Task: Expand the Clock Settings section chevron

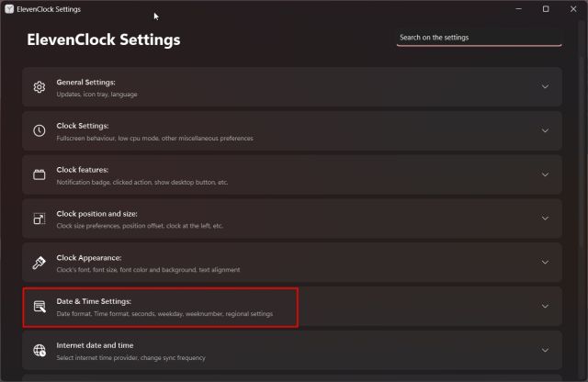Action: pyautogui.click(x=545, y=130)
